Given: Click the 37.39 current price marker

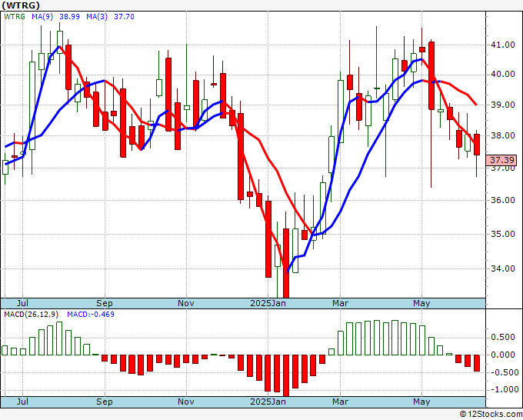Looking at the screenshot, I should [x=501, y=160].
